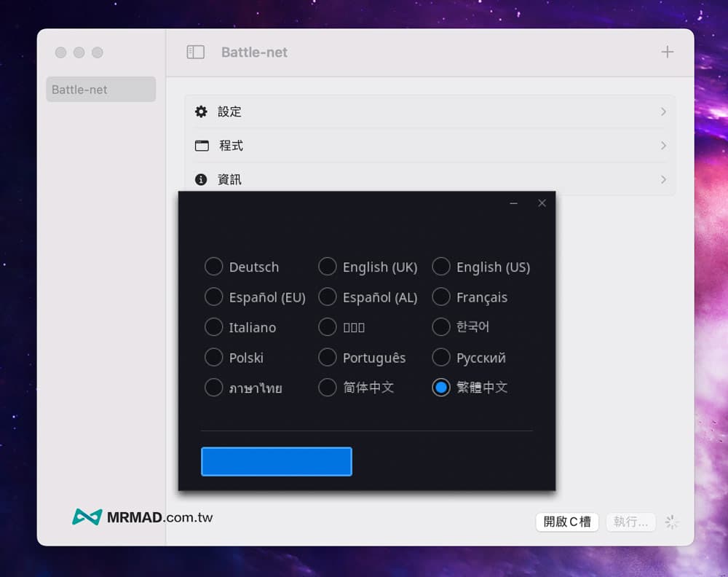This screenshot has height=577, width=728.
Task: Select the Deutsch language option
Action: (x=213, y=267)
